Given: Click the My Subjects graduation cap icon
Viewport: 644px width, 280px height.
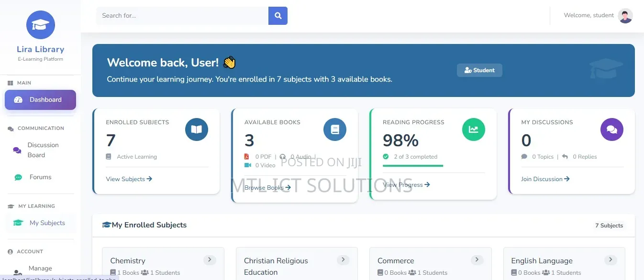Looking at the screenshot, I should [x=18, y=223].
